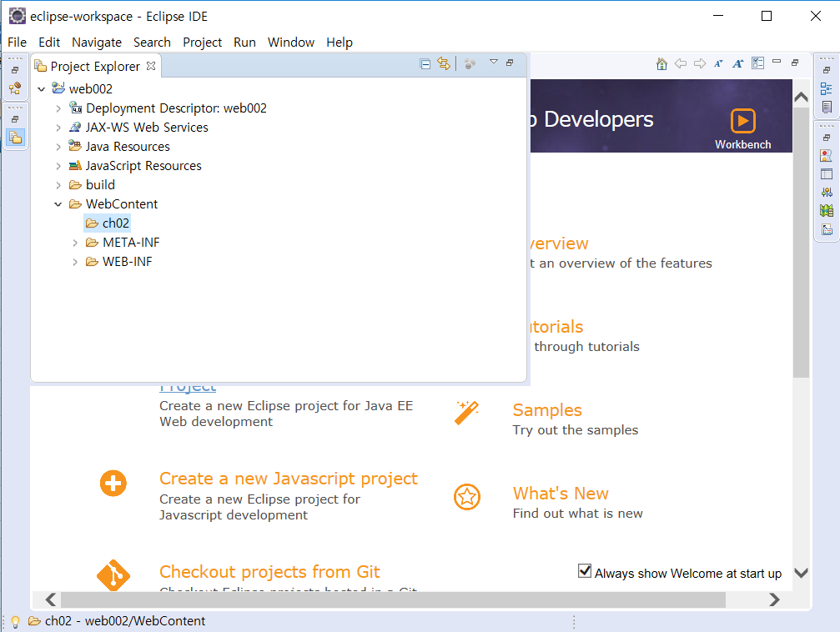The image size is (840, 632).
Task: Go to Welcome Home page icon
Action: [x=661, y=63]
